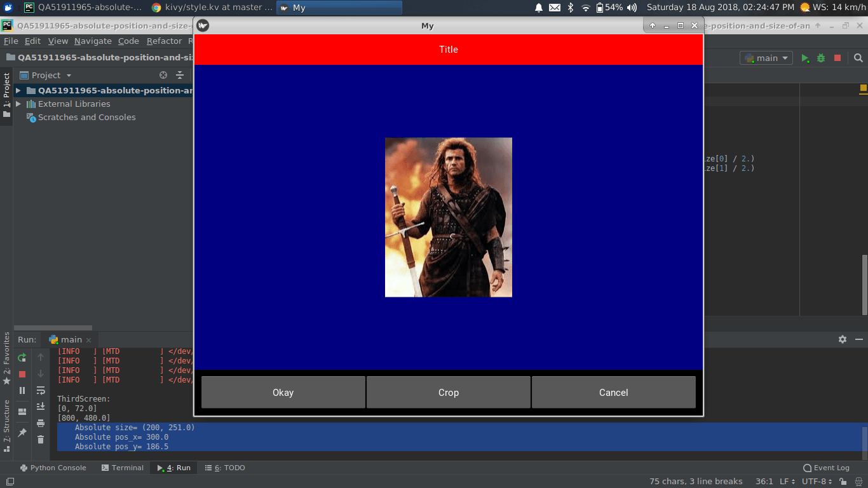This screenshot has height=488, width=868.
Task: Pause the Run console output
Action: (22, 390)
